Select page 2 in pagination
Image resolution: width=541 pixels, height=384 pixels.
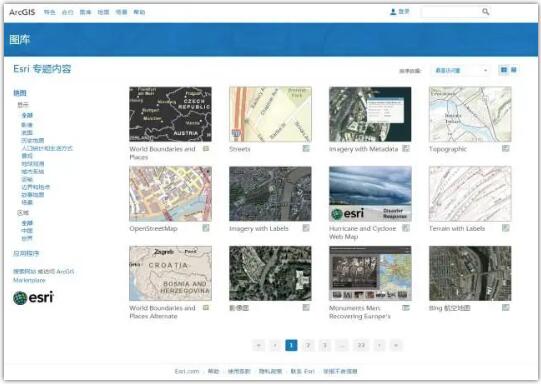tap(308, 345)
